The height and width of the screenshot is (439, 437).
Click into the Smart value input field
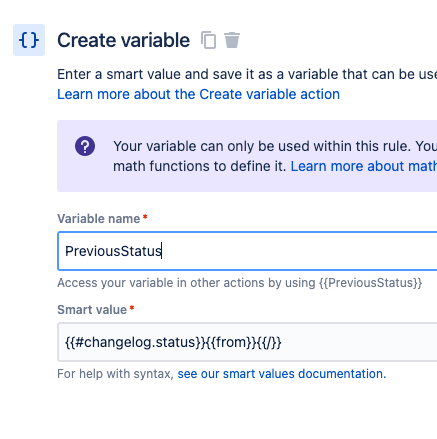[x=247, y=342]
